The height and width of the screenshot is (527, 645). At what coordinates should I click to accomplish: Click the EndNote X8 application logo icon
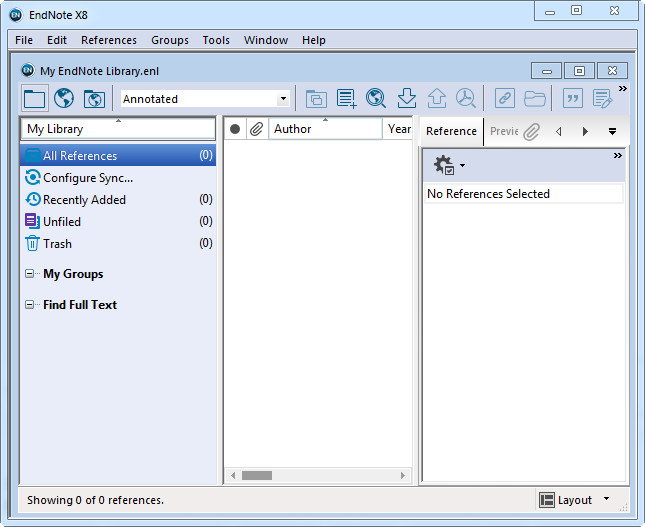tap(16, 15)
